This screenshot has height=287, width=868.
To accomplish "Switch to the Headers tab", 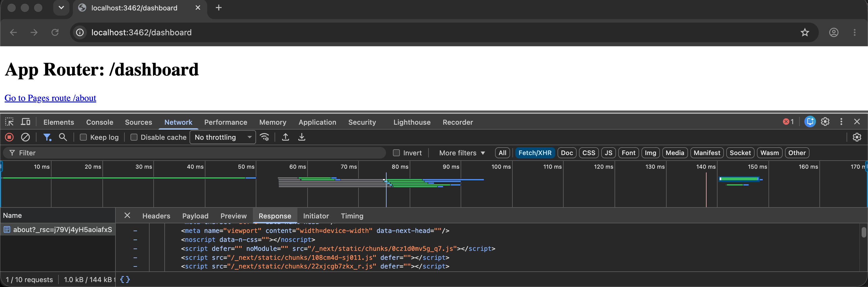I will pyautogui.click(x=156, y=216).
